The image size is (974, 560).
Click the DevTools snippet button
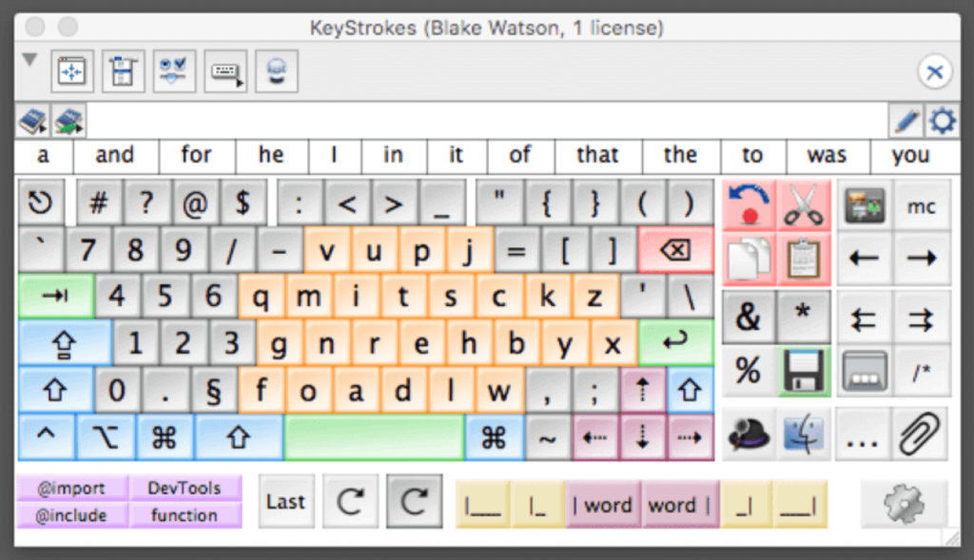click(185, 489)
